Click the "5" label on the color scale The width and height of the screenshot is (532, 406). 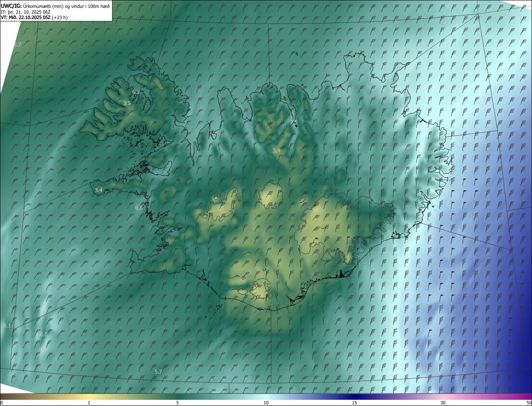click(x=177, y=403)
